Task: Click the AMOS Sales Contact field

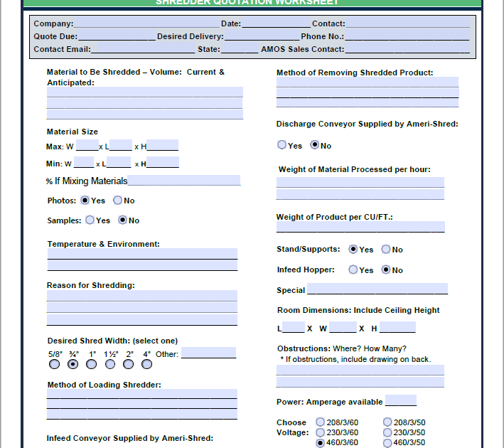Action: coord(407,48)
